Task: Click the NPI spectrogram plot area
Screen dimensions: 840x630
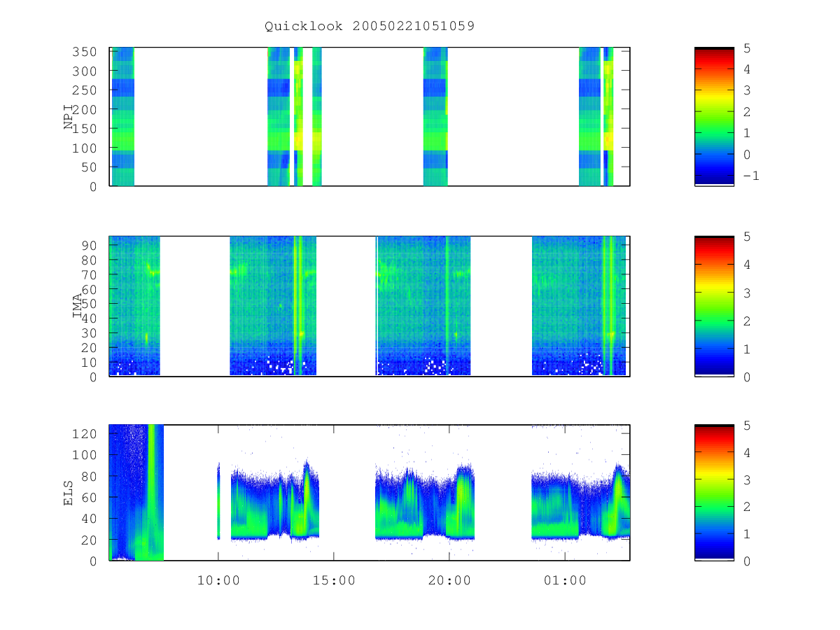Action: pos(370,116)
